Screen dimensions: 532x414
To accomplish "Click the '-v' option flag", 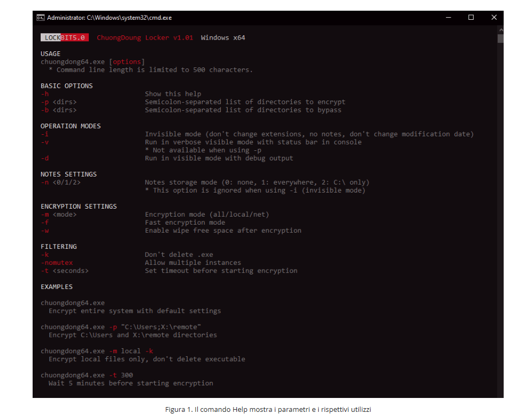I will click(x=45, y=142).
